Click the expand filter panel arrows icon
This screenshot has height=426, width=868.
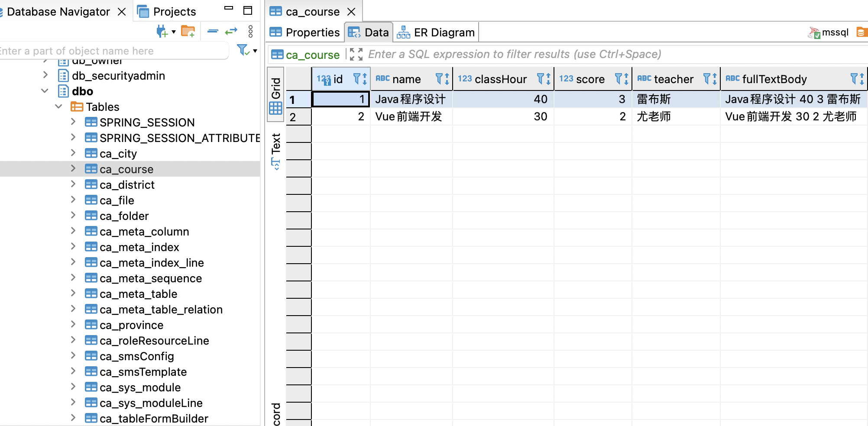click(356, 55)
